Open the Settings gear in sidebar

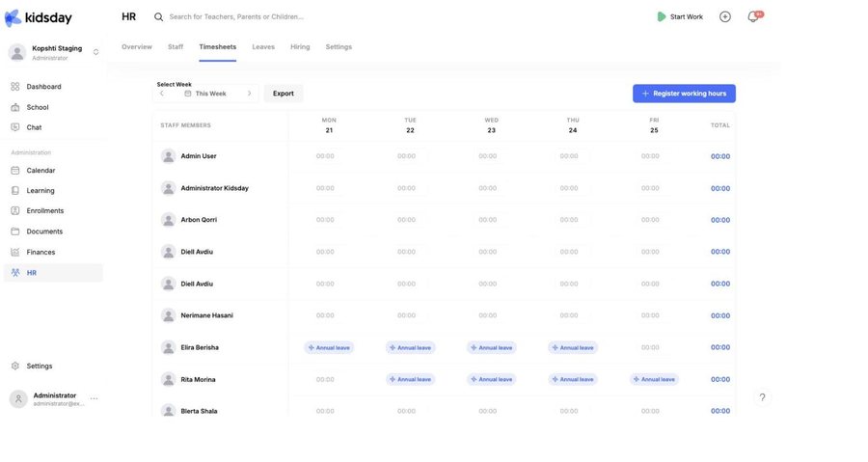click(x=14, y=366)
